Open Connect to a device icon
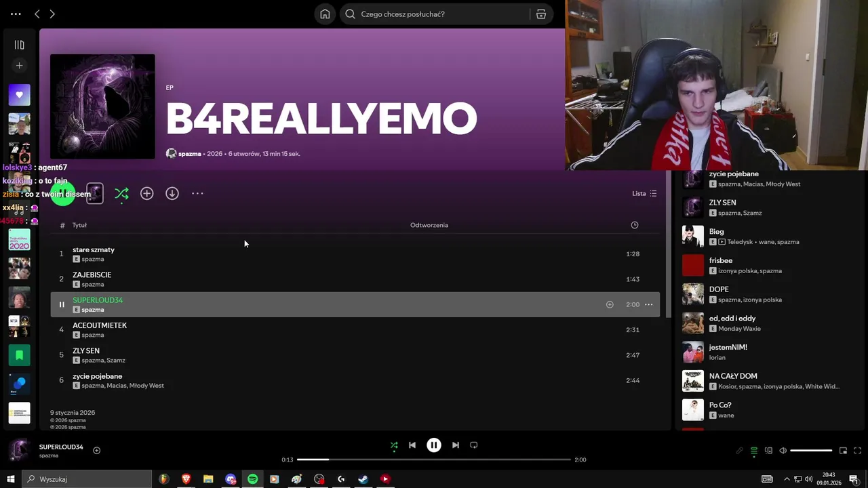Image resolution: width=868 pixels, height=488 pixels. pyautogui.click(x=768, y=451)
